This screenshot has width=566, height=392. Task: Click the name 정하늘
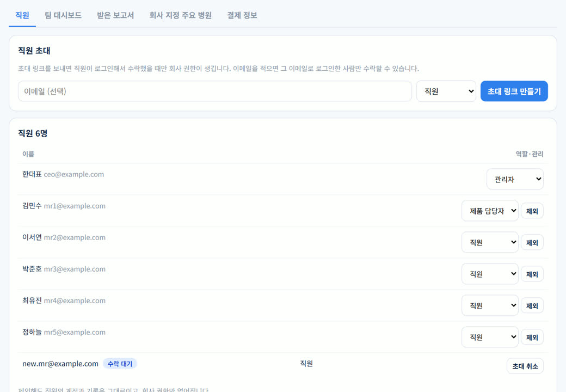[x=32, y=332]
